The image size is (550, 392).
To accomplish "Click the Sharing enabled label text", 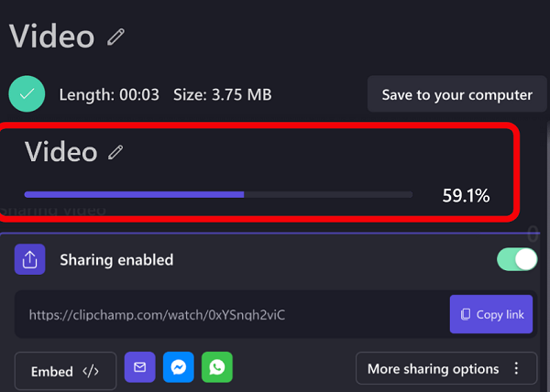I will click(116, 260).
